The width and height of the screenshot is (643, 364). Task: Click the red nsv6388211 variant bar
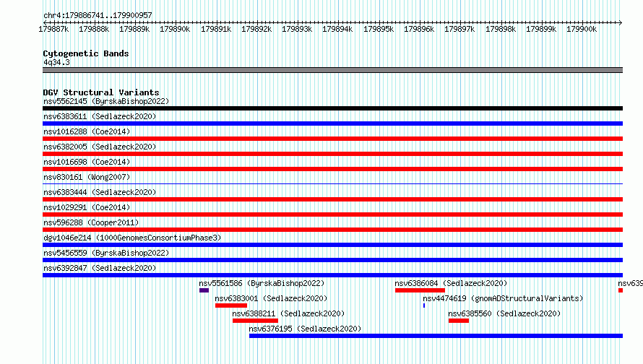(x=255, y=321)
